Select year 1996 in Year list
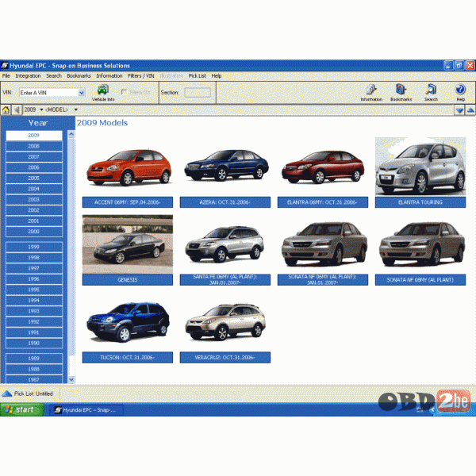Image resolution: width=476 pixels, height=476 pixels. (x=33, y=279)
